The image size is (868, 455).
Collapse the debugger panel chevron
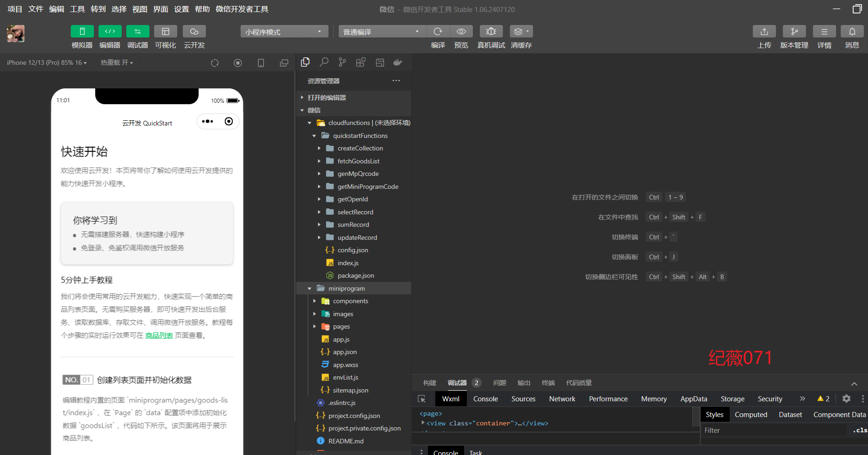[x=854, y=384]
